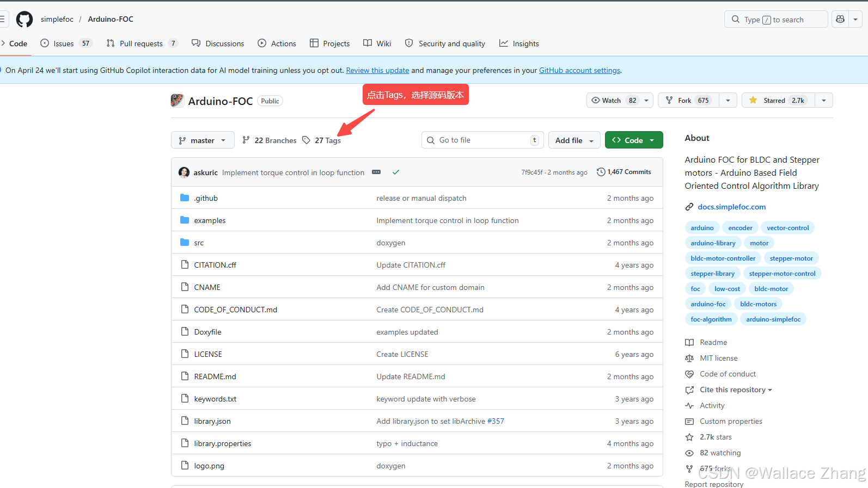Viewport: 868px width, 488px height.
Task: Open the .github folder
Action: click(x=206, y=198)
